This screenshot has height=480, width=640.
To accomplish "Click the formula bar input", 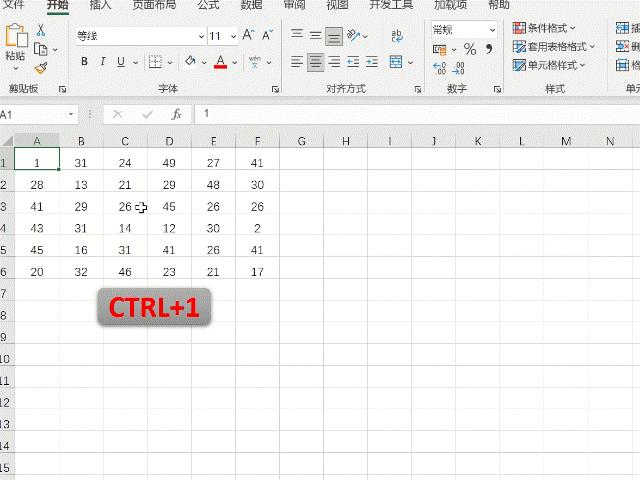I will coord(417,114).
